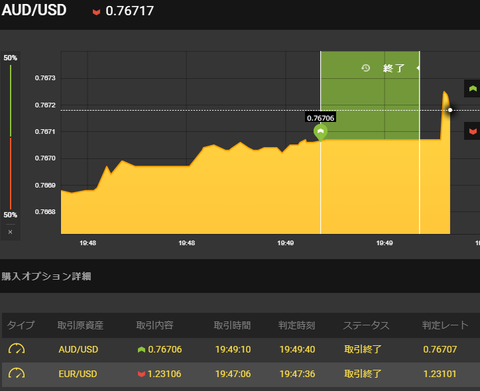Click the 0.7668 price axis label
Image resolution: width=480 pixels, height=391 pixels.
coord(45,212)
